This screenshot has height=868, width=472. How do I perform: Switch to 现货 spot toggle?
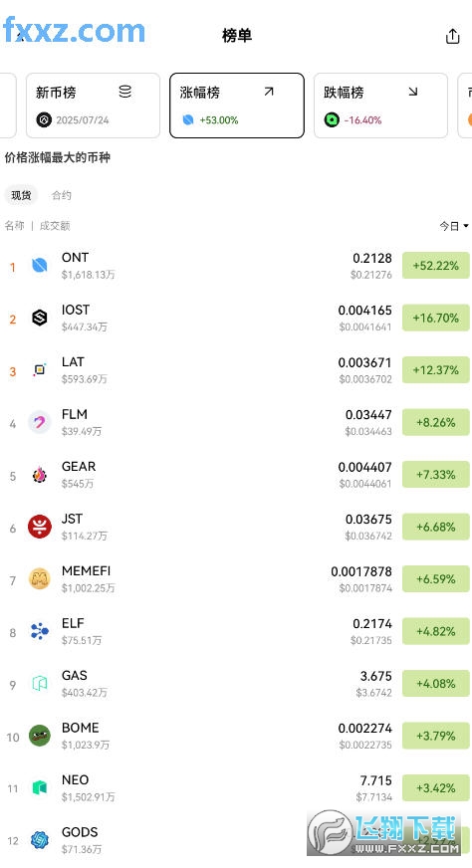(x=21, y=195)
